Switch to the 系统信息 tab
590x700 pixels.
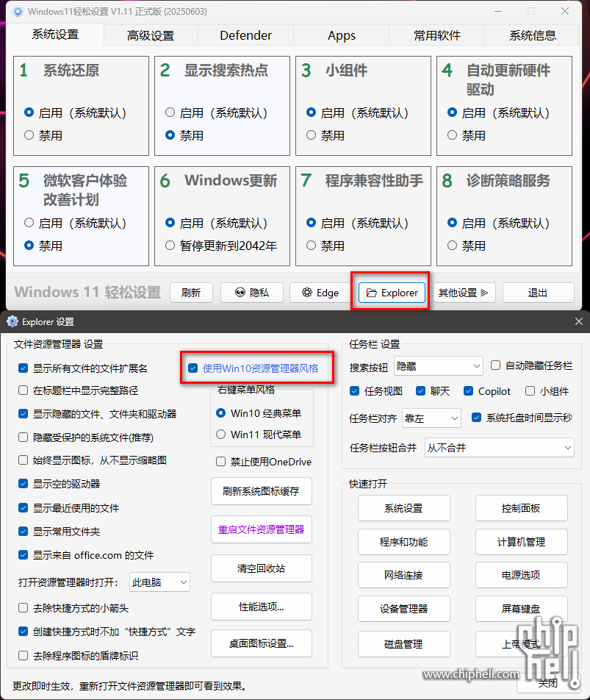pyautogui.click(x=533, y=36)
